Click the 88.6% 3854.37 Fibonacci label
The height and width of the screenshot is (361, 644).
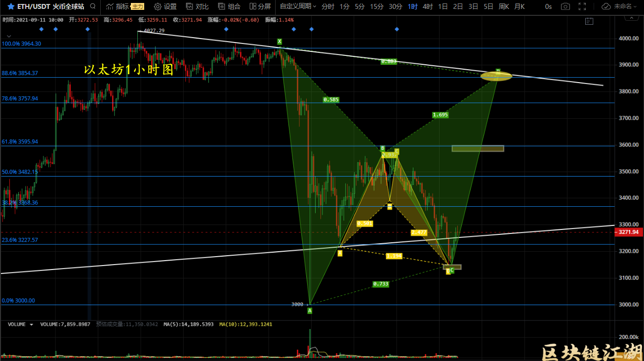tap(20, 73)
